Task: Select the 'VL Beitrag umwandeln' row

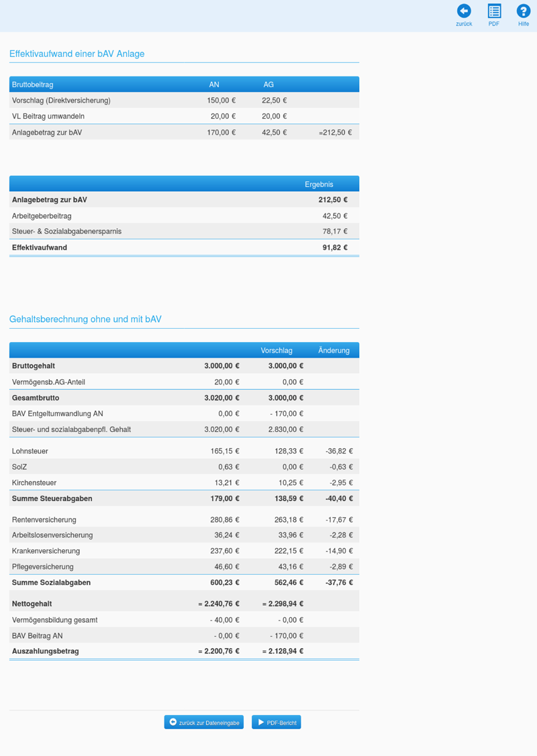Action: 185,116
